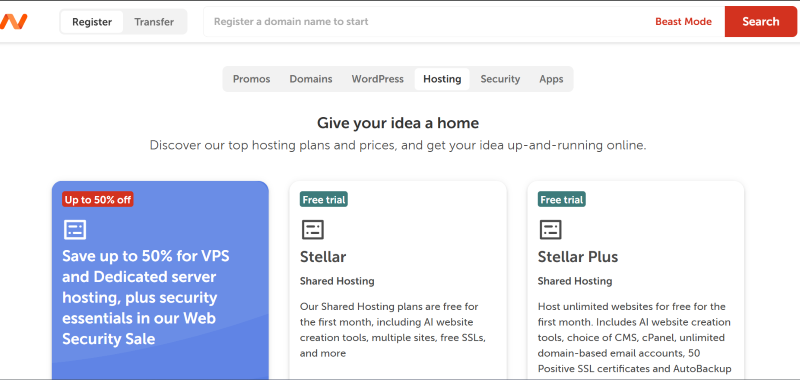Viewport: 800px width, 380px height.
Task: Go to the Security tab
Action: (x=500, y=79)
